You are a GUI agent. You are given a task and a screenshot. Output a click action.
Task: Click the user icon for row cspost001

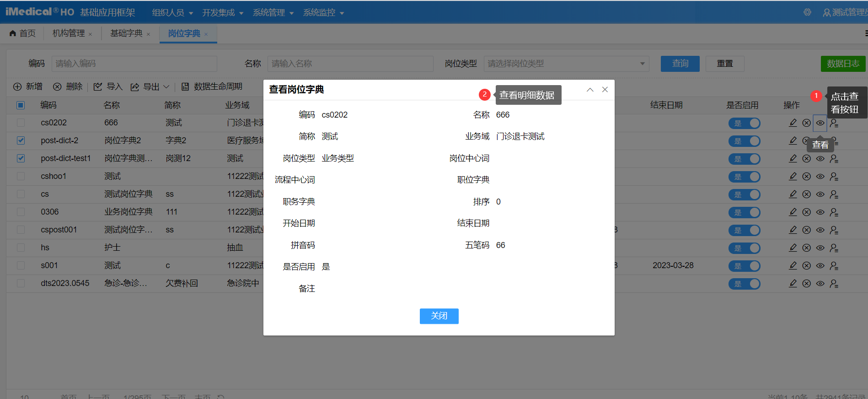834,230
